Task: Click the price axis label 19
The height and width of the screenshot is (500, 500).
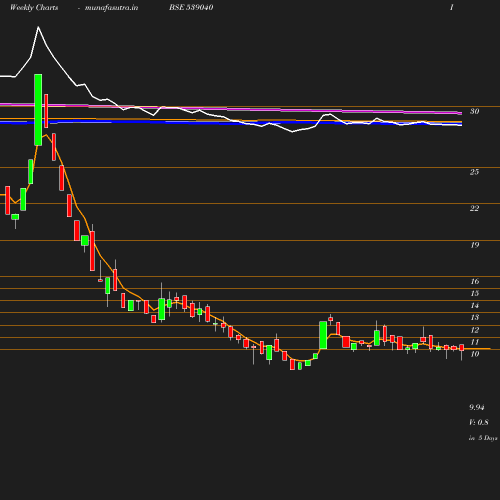Action: (475, 245)
